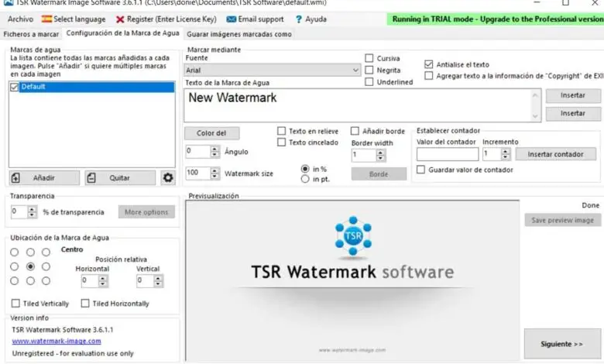This screenshot has width=604, height=364.
Task: Select the bottom-right watermark position radio
Action: (46, 281)
